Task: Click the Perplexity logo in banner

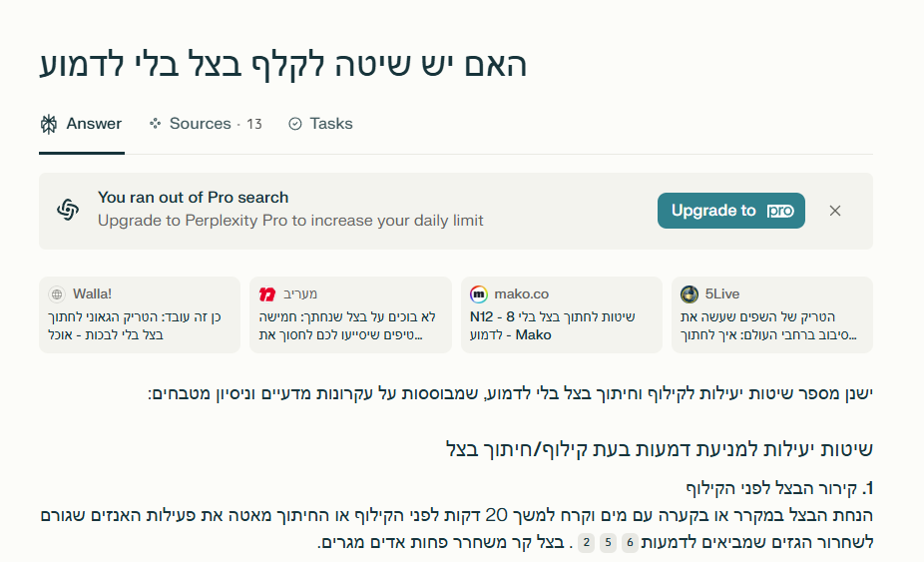Action: (x=68, y=210)
